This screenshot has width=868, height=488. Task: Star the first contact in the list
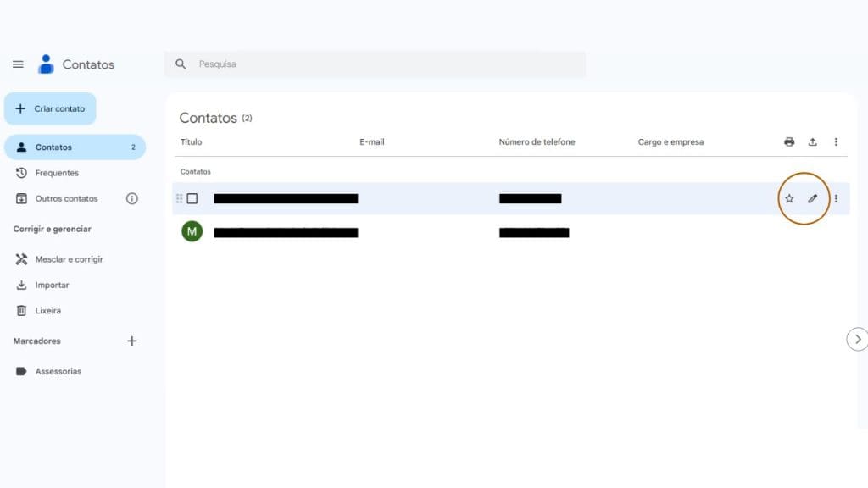pos(788,198)
